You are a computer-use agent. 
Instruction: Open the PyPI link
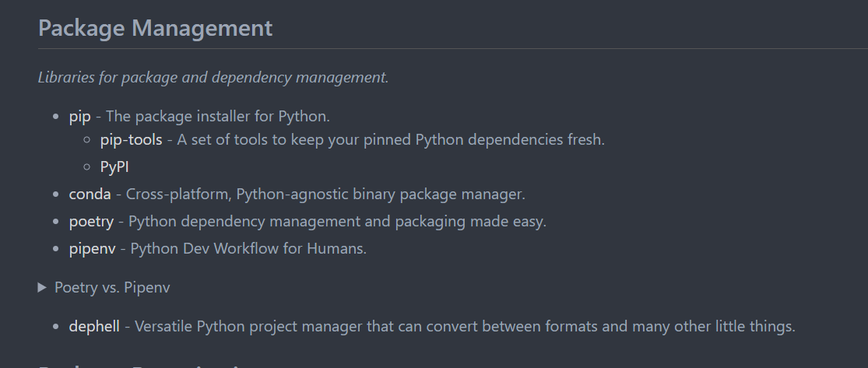tap(114, 166)
